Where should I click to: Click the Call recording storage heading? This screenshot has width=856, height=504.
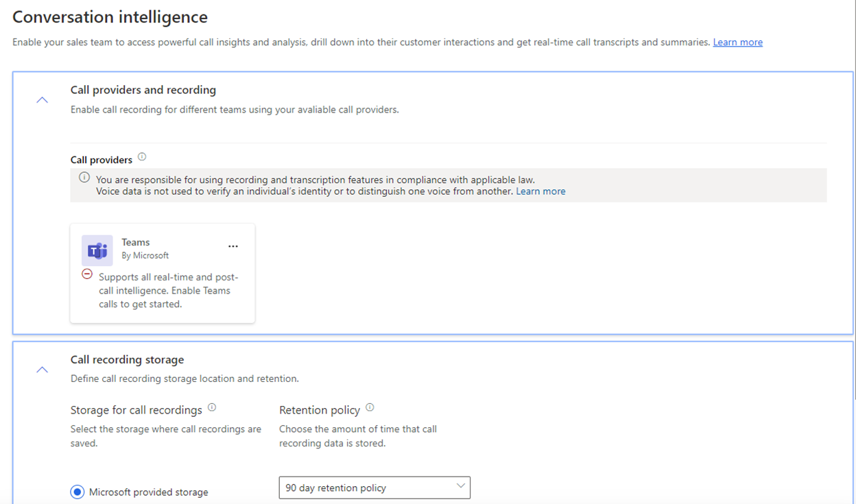128,359
